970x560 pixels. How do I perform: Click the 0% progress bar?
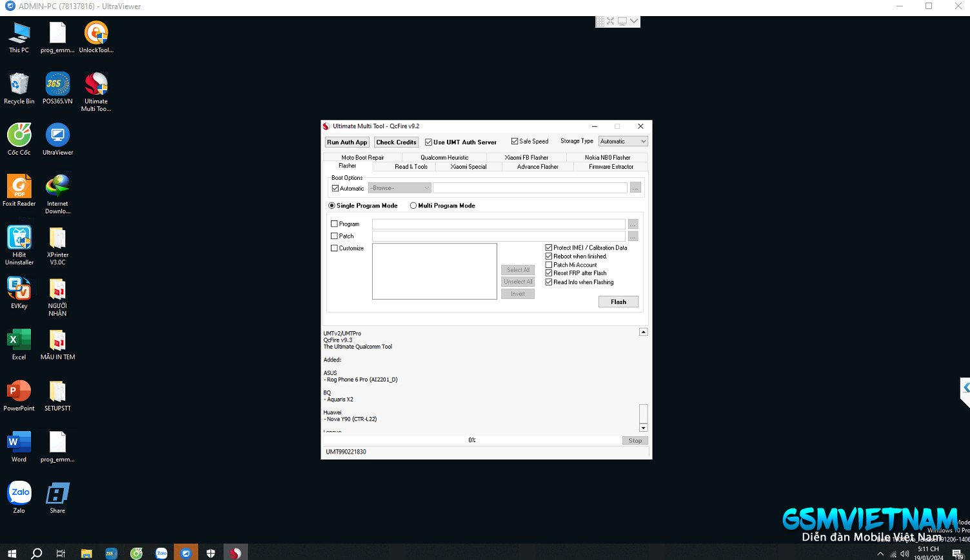[471, 440]
